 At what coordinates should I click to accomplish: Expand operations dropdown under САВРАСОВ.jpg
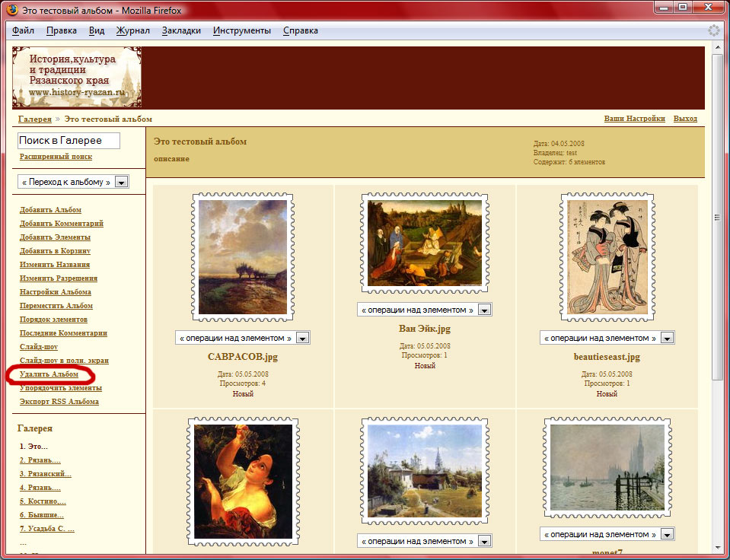(243, 338)
